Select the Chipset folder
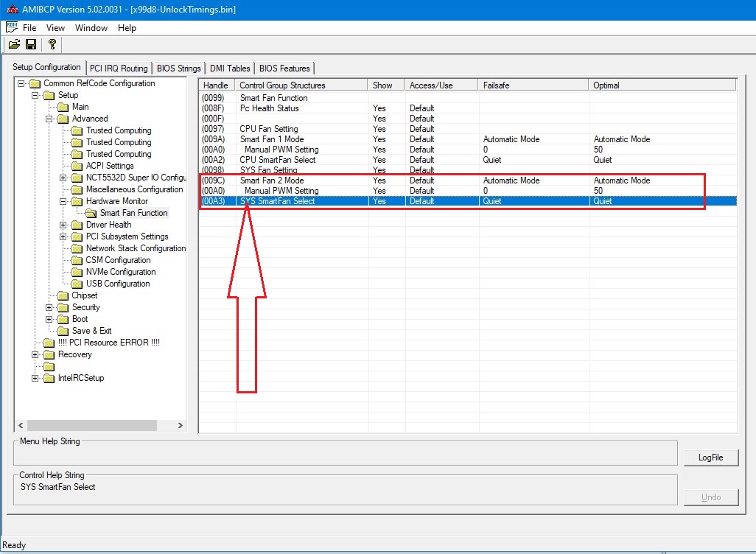Viewport: 756px width, 554px height. click(x=85, y=295)
